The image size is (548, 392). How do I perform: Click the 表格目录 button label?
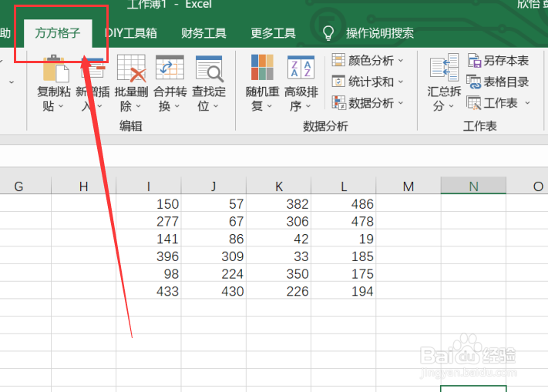(506, 82)
